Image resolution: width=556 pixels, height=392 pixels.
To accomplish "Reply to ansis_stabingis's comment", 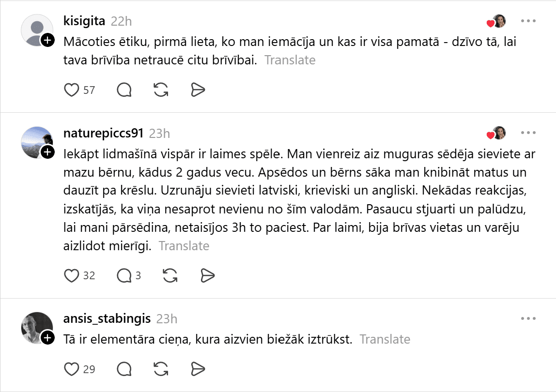I will 124,369.
